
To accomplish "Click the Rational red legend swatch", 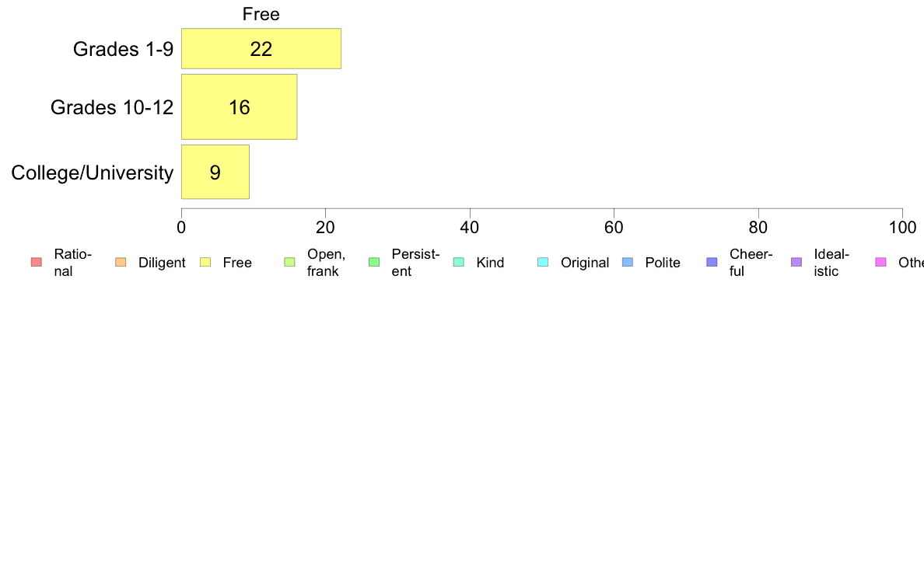I will pyautogui.click(x=37, y=262).
